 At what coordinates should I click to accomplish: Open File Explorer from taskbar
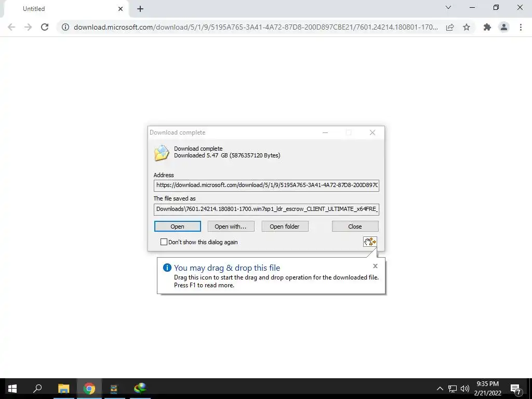coord(63,388)
